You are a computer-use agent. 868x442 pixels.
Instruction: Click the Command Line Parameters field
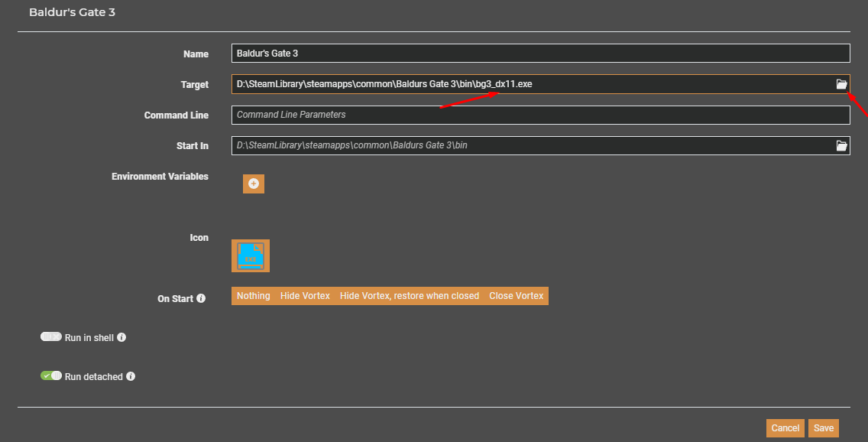point(541,115)
